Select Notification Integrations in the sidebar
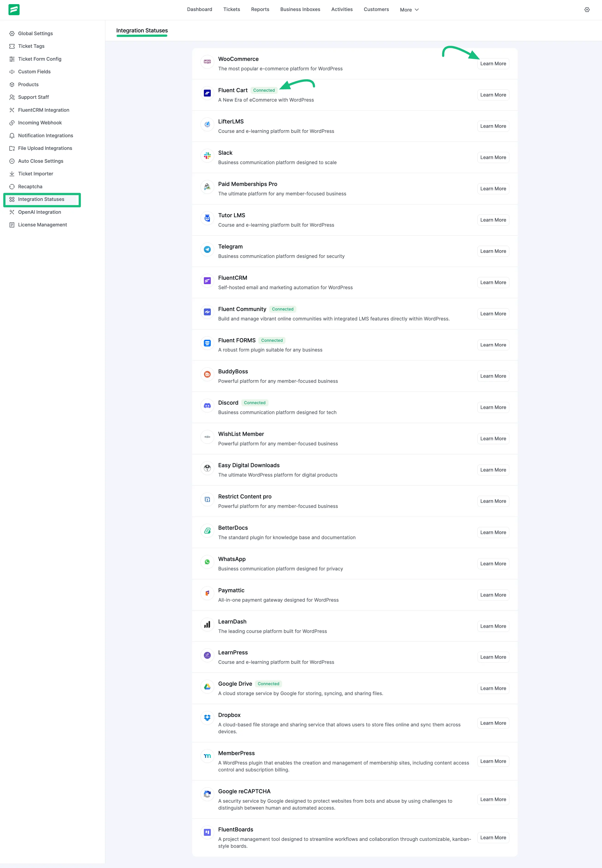 click(x=46, y=135)
